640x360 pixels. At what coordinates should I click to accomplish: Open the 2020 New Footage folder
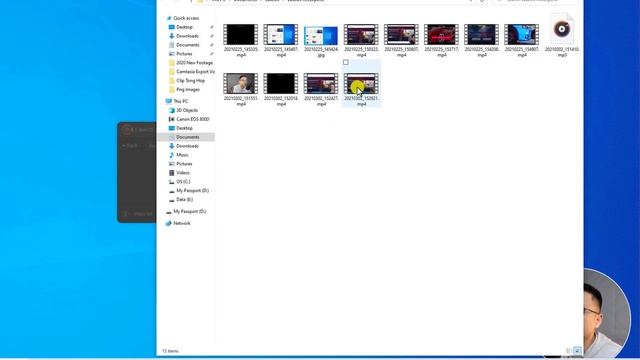[191, 63]
